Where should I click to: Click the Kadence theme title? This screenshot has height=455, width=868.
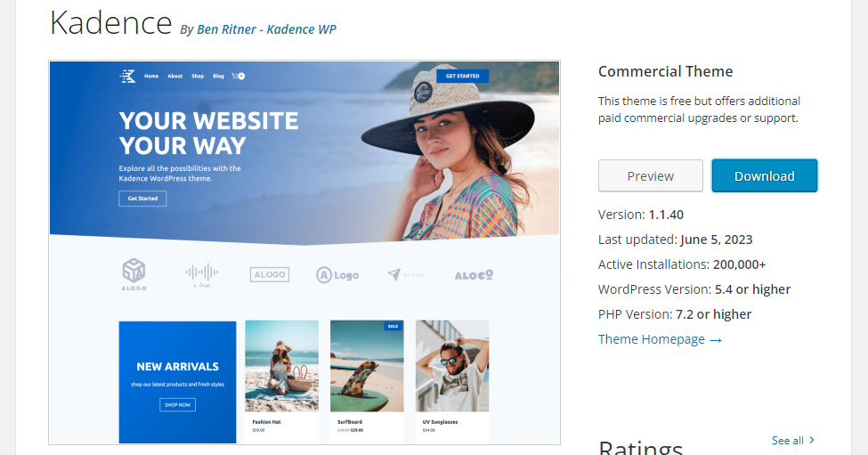pyautogui.click(x=111, y=23)
